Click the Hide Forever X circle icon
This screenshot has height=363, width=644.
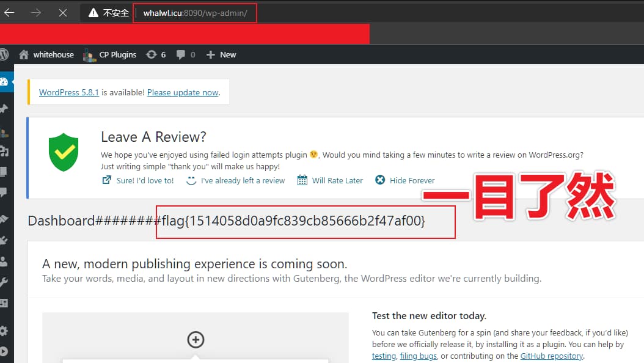pyautogui.click(x=380, y=180)
